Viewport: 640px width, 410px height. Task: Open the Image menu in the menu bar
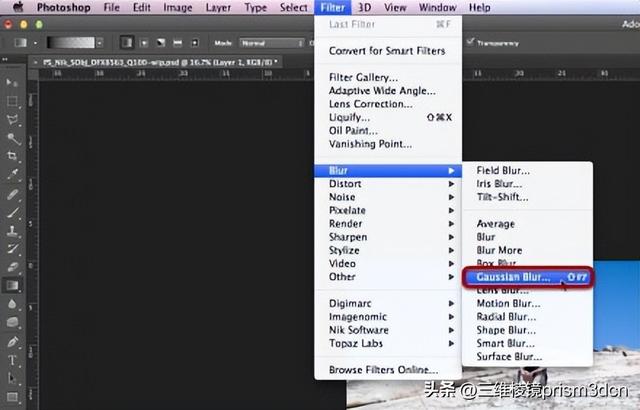pyautogui.click(x=178, y=7)
